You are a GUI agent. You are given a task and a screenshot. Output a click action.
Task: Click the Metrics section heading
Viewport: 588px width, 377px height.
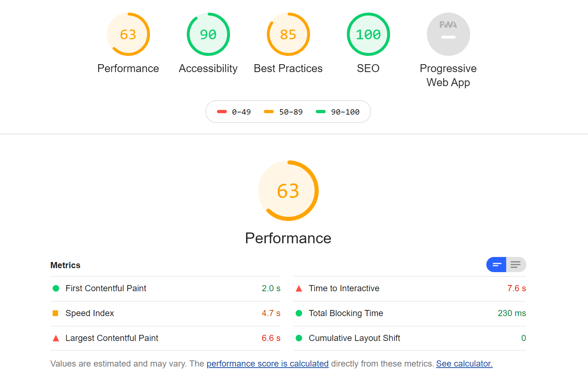tap(66, 265)
